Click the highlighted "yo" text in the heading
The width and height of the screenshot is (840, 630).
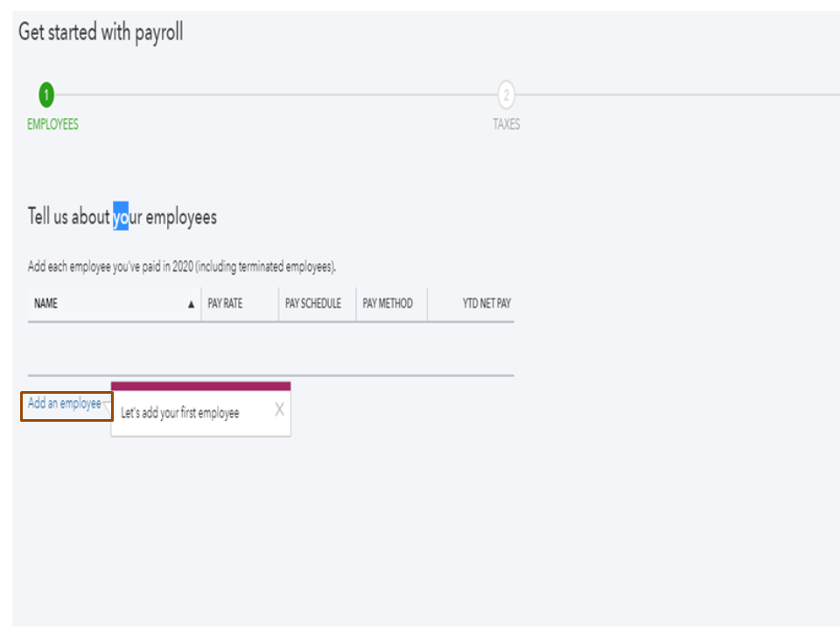121,217
